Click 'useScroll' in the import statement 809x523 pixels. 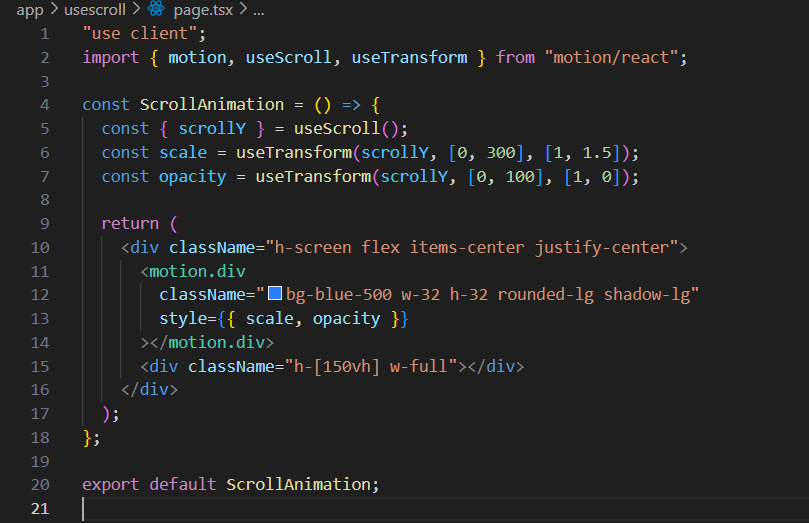click(x=288, y=57)
